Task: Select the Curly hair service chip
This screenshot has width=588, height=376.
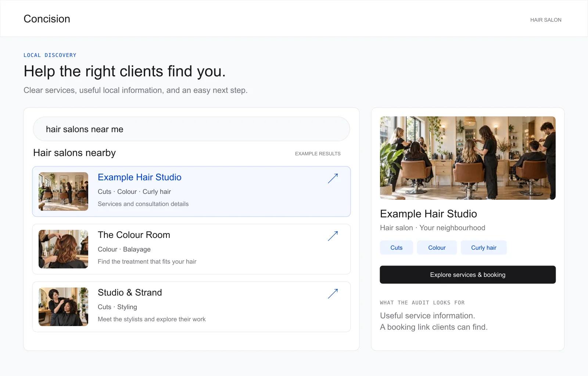Action: (484, 247)
